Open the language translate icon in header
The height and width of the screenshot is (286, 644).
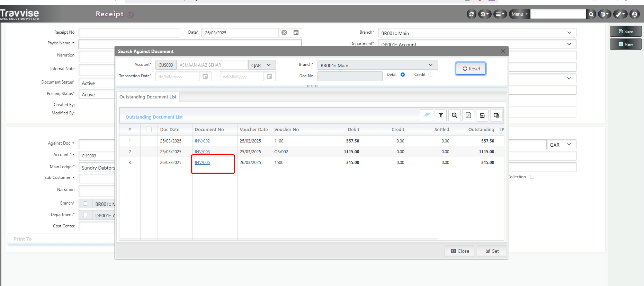point(604,14)
